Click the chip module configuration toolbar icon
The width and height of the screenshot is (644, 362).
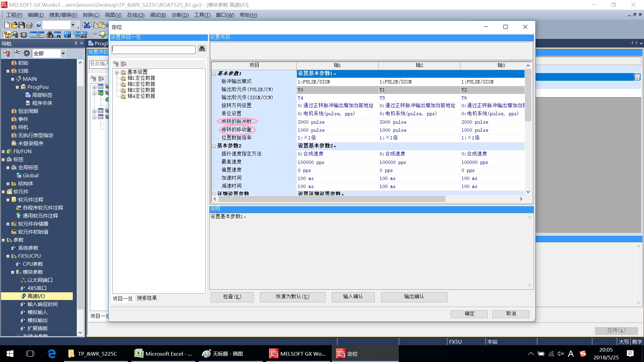click(23, 35)
